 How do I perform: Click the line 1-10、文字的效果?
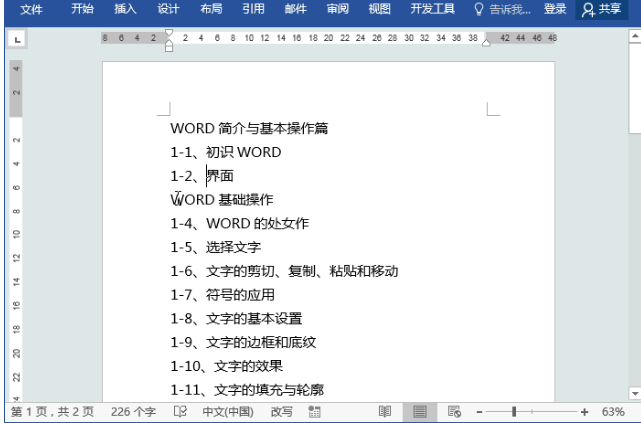click(x=226, y=366)
